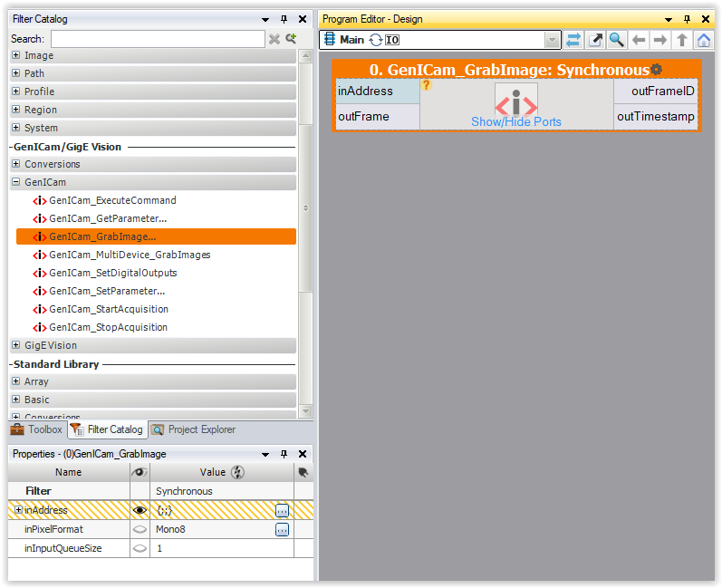Toggle the inPixelFormat port visibility eye

tap(140, 529)
